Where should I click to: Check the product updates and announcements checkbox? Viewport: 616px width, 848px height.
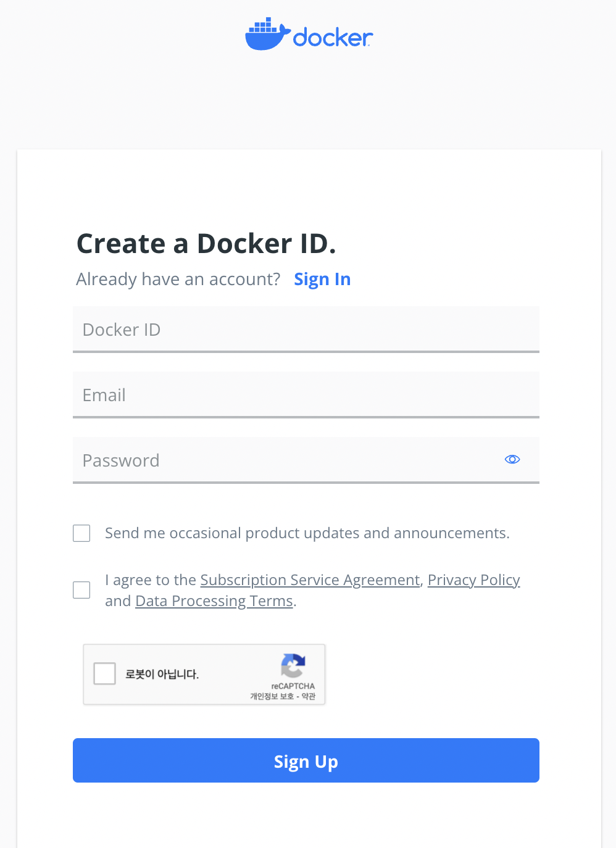click(x=81, y=533)
